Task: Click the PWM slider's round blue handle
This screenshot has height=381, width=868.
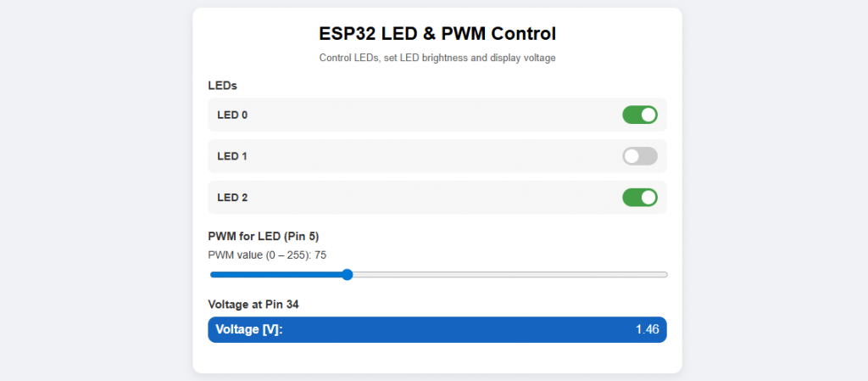Action: click(347, 274)
